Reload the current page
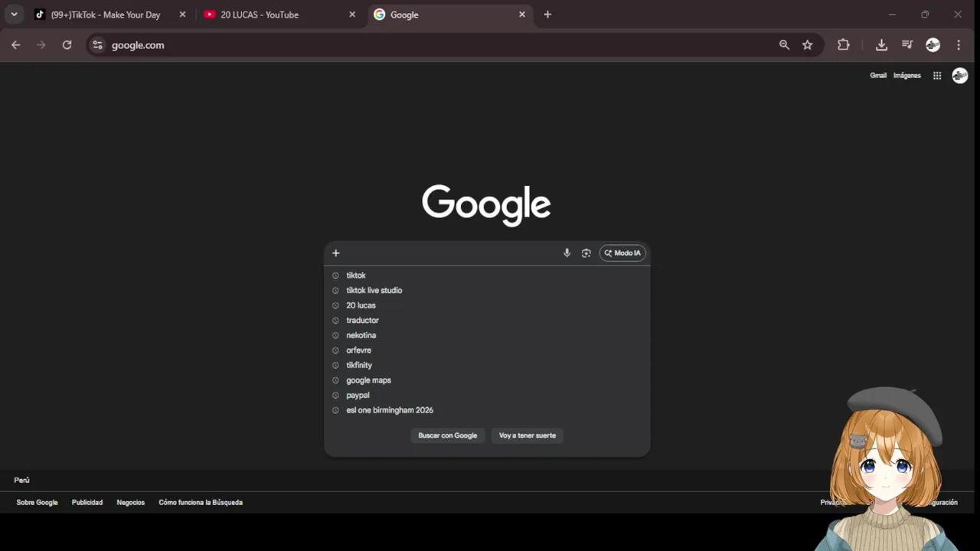 (67, 45)
